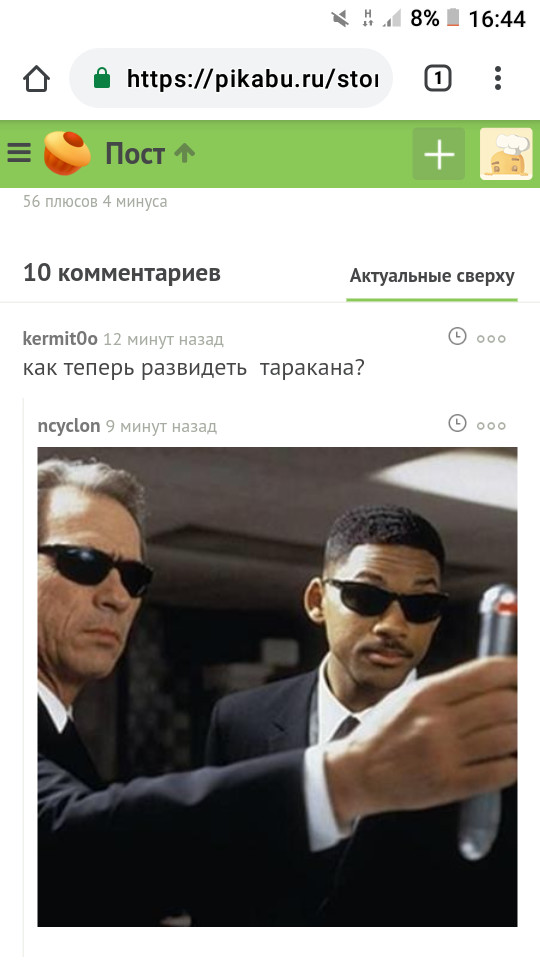The image size is (540, 960).
Task: Tap the 10 комментариев heading
Action: 122,273
